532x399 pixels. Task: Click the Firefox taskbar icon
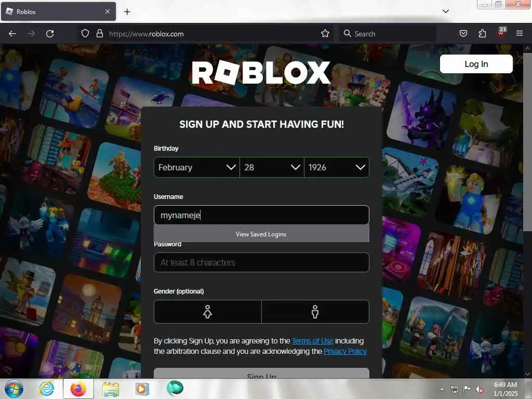pos(78,389)
